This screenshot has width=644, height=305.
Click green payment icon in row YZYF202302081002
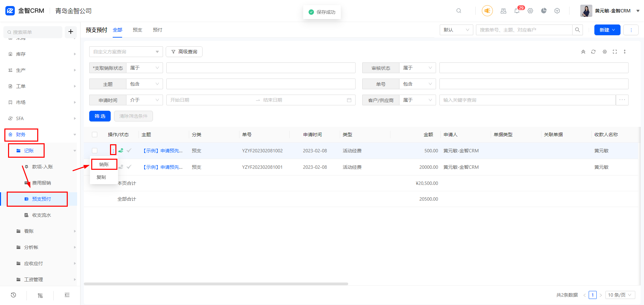pos(121,151)
